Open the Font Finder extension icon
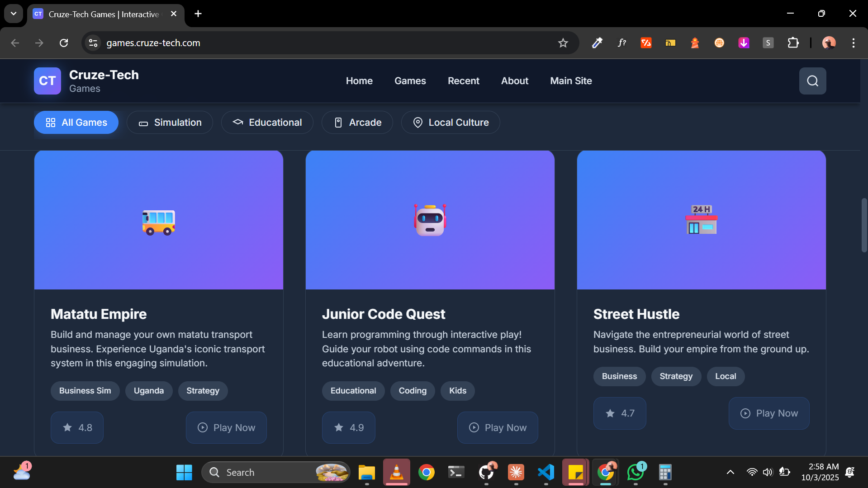The image size is (868, 488). click(x=621, y=43)
